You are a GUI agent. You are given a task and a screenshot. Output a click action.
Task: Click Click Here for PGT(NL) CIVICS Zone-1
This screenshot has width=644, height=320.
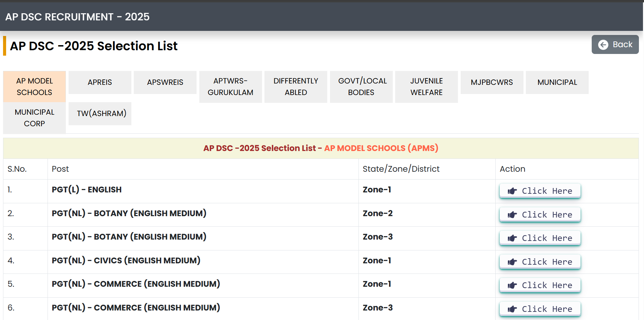click(539, 262)
